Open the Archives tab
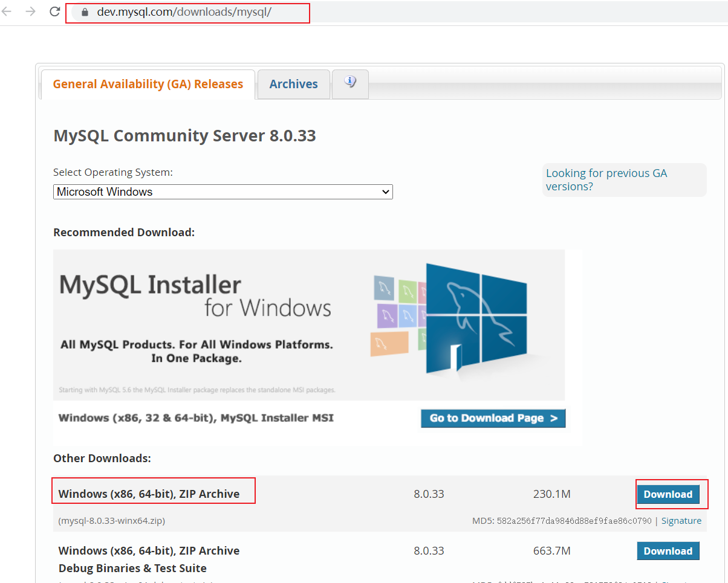 [x=293, y=84]
